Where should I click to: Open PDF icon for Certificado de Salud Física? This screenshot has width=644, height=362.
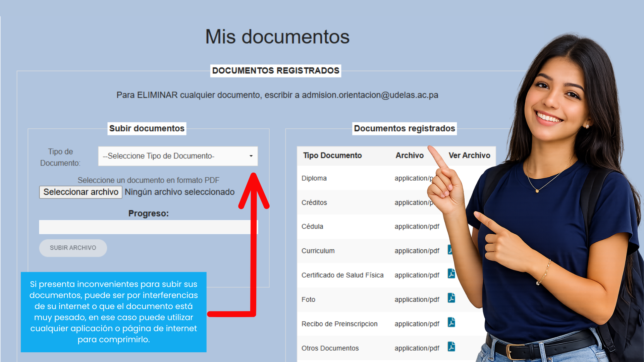pos(451,274)
